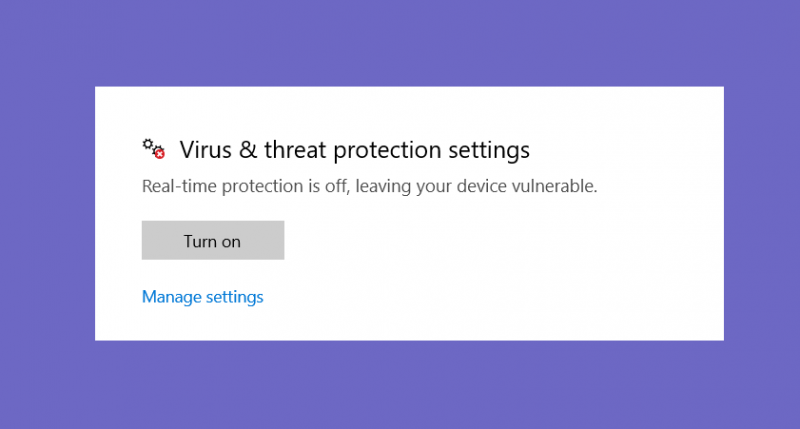Click the small gear beside the heading
The height and width of the screenshot is (429, 800).
(x=148, y=144)
